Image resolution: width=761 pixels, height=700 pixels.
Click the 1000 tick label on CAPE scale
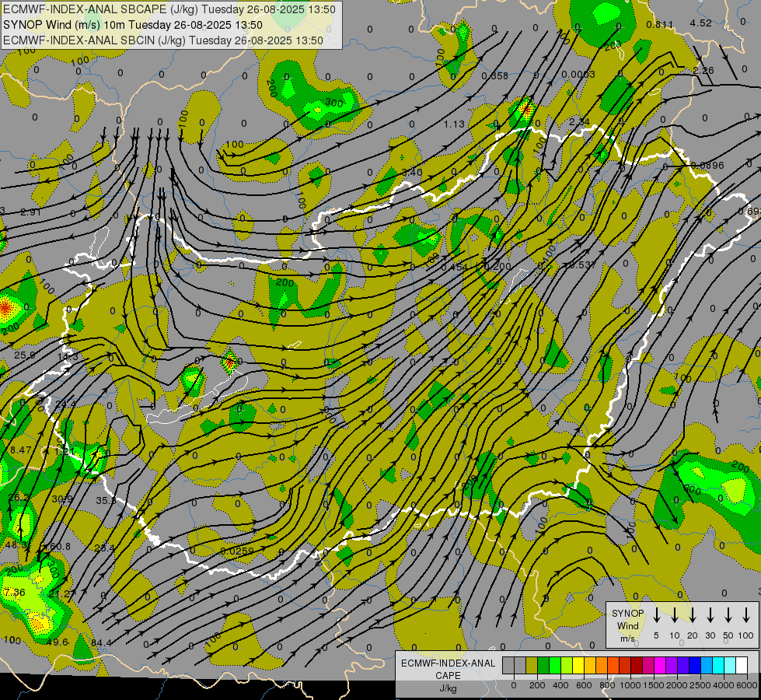[x=630, y=685]
